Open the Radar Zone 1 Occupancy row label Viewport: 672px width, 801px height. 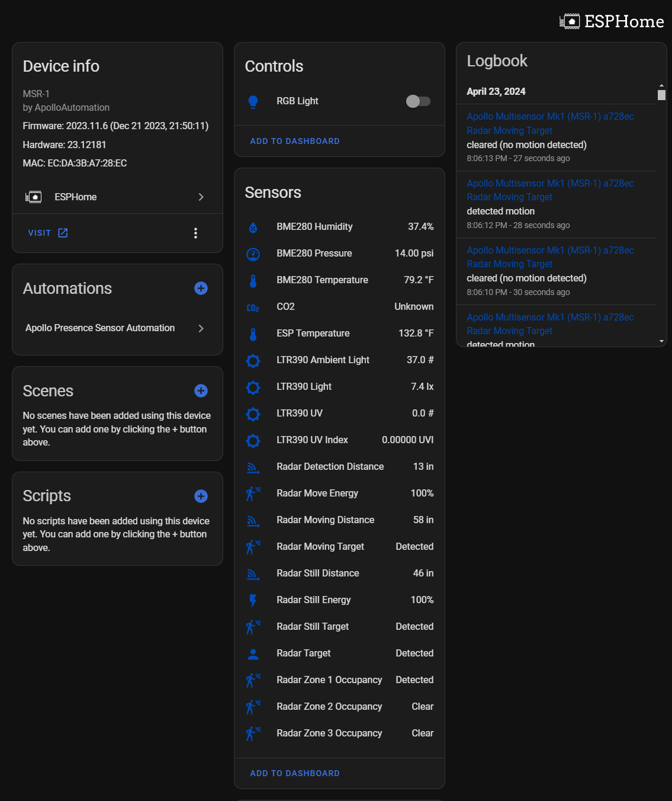point(329,680)
